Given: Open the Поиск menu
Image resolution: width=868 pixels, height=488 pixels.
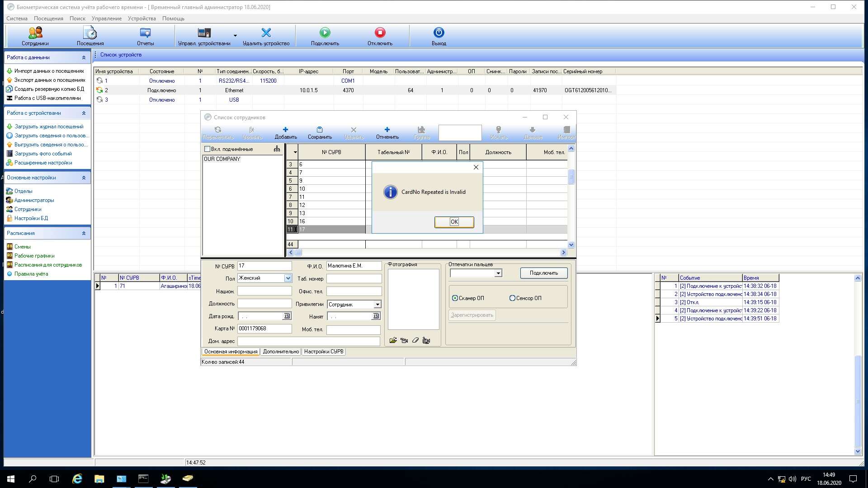Looking at the screenshot, I should 77,19.
